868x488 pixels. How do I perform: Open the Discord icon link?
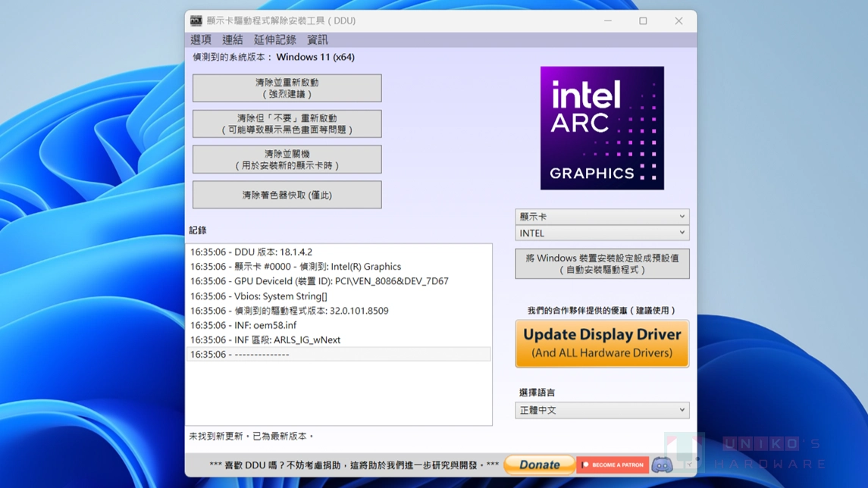tap(662, 465)
